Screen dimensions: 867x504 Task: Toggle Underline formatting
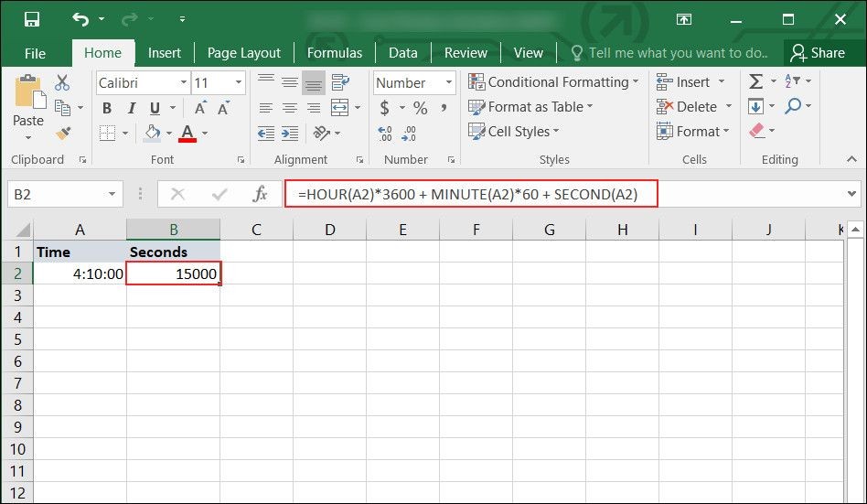tap(155, 108)
